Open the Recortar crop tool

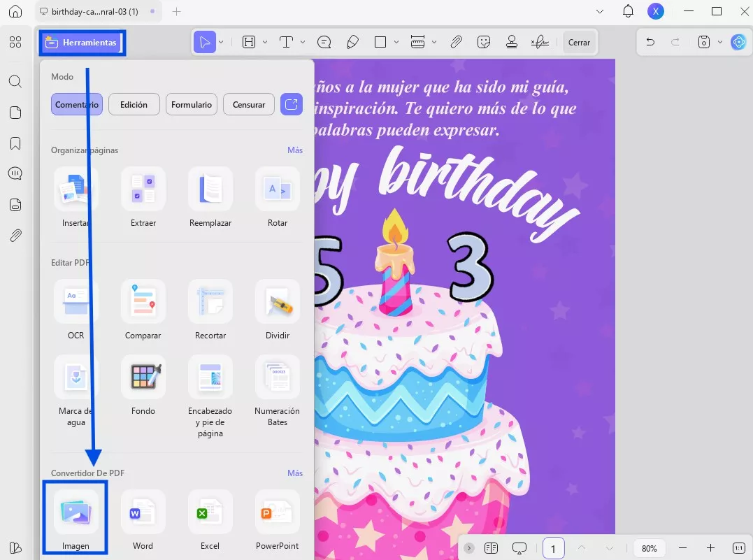pyautogui.click(x=210, y=302)
